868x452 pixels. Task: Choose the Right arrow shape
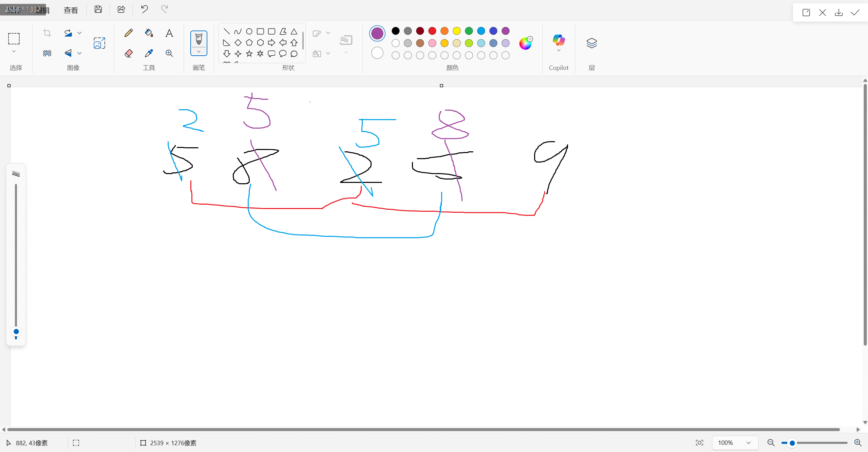pos(271,43)
